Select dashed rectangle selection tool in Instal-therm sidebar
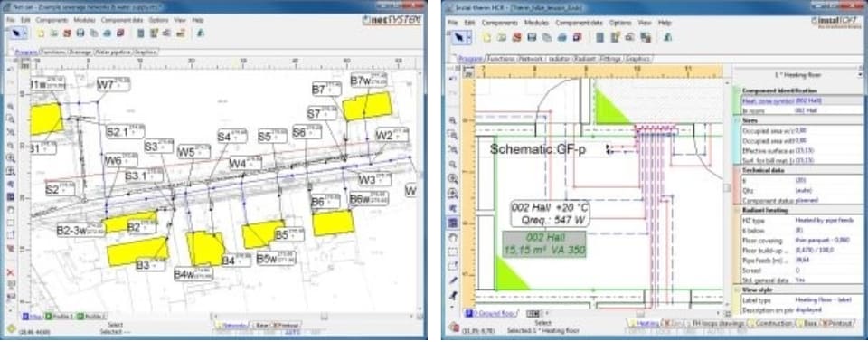Viewport: 868px width, 342px height. [453, 252]
